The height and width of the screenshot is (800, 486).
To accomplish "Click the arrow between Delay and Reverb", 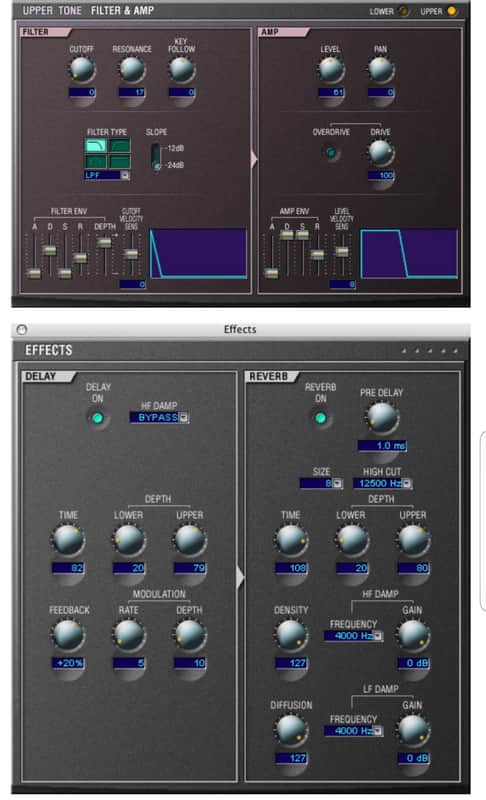I will [x=241, y=578].
